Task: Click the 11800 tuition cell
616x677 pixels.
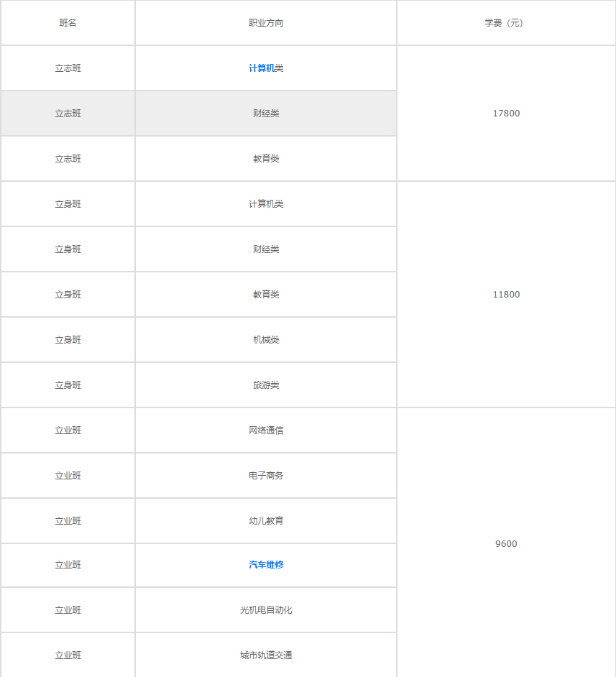Action: click(x=506, y=295)
